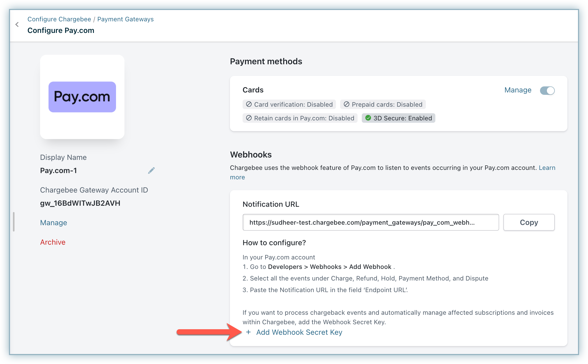Click the green check icon on 3D Secure
This screenshot has width=588, height=364.
pyautogui.click(x=368, y=118)
